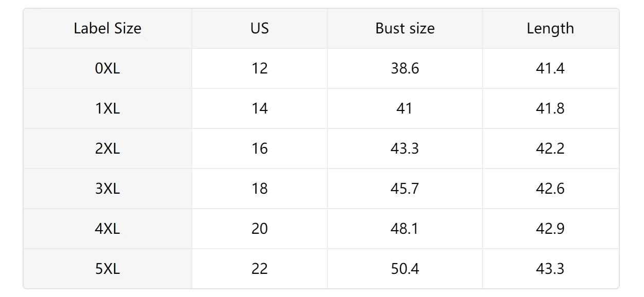Click the bust size 50.4 value
The width and height of the screenshot is (644, 297).
coord(405,269)
